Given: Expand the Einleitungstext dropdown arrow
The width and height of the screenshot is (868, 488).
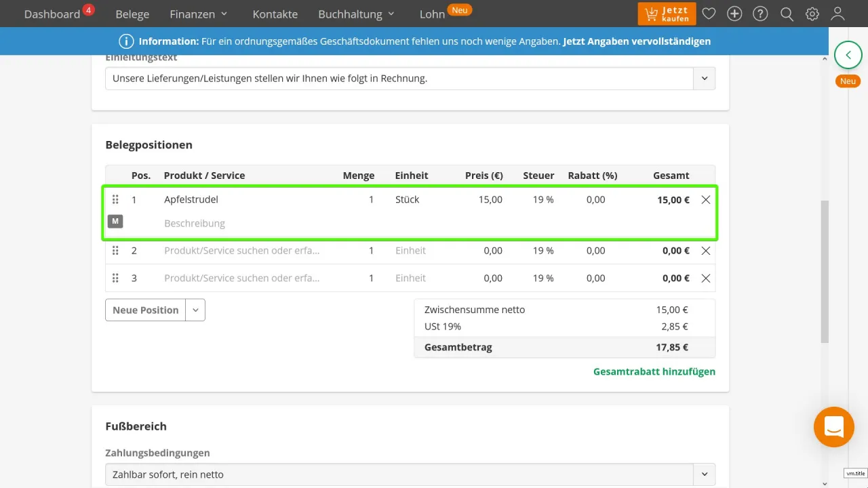Looking at the screenshot, I should point(704,79).
